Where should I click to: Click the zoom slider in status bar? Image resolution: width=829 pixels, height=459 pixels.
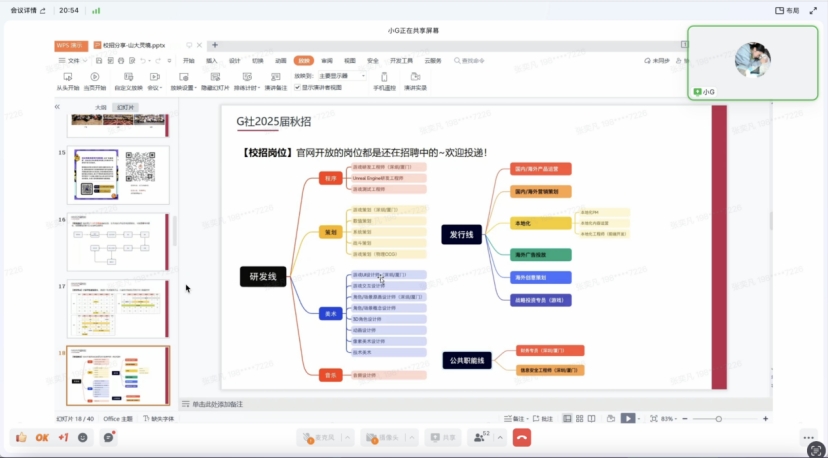[718, 418]
